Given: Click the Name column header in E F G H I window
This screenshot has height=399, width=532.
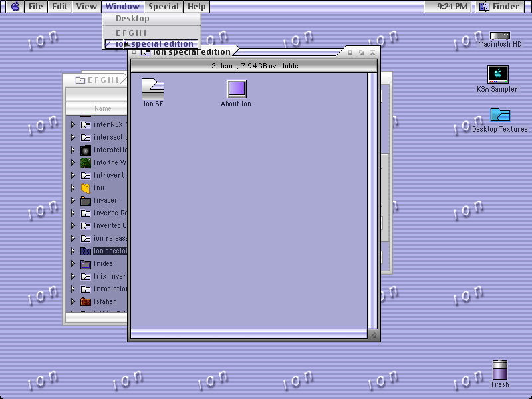Looking at the screenshot, I should 97,108.
